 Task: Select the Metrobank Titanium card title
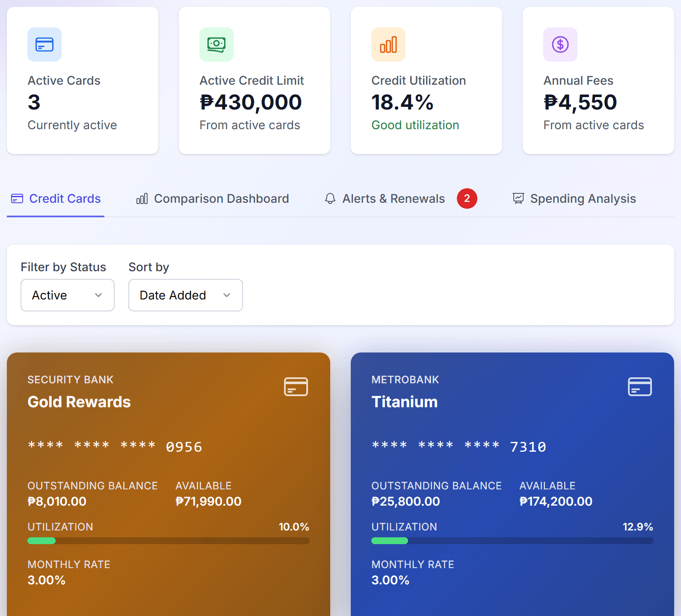[x=405, y=402]
